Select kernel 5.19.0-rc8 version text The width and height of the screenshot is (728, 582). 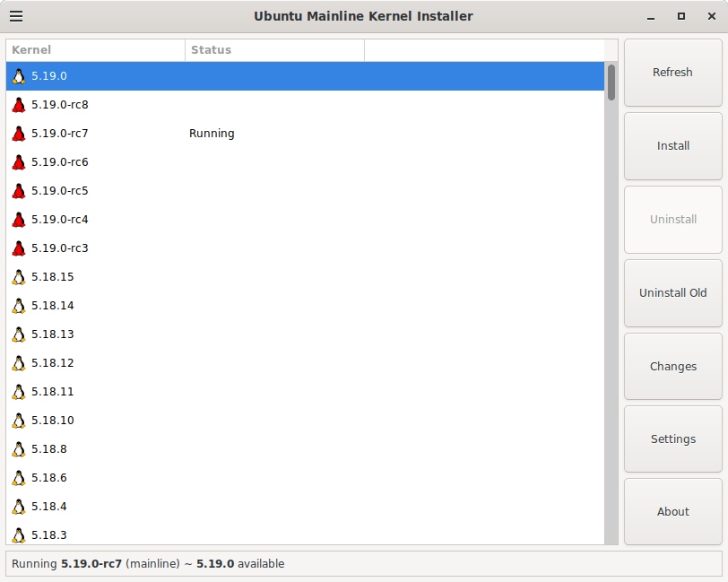pyautogui.click(x=60, y=105)
